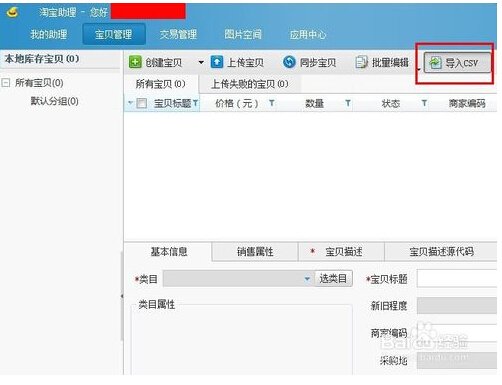Switch to the 宝贝描述 detail tab
502x385 pixels.
pos(341,252)
